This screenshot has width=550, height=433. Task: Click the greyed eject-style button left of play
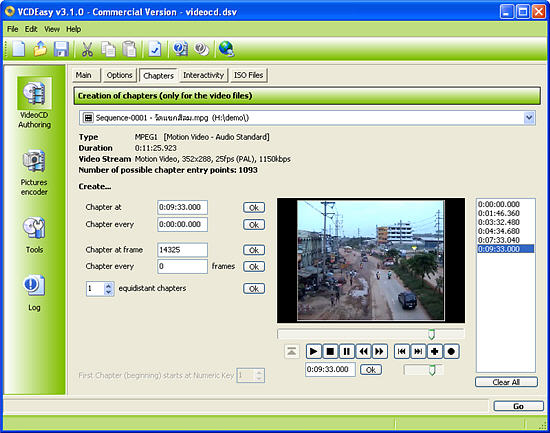291,351
